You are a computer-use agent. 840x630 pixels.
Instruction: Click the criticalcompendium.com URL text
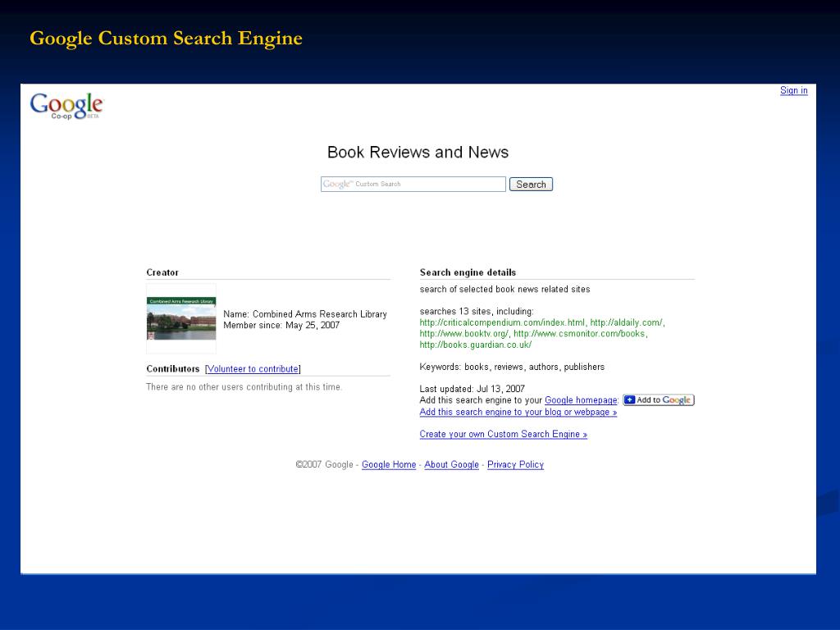(502, 322)
